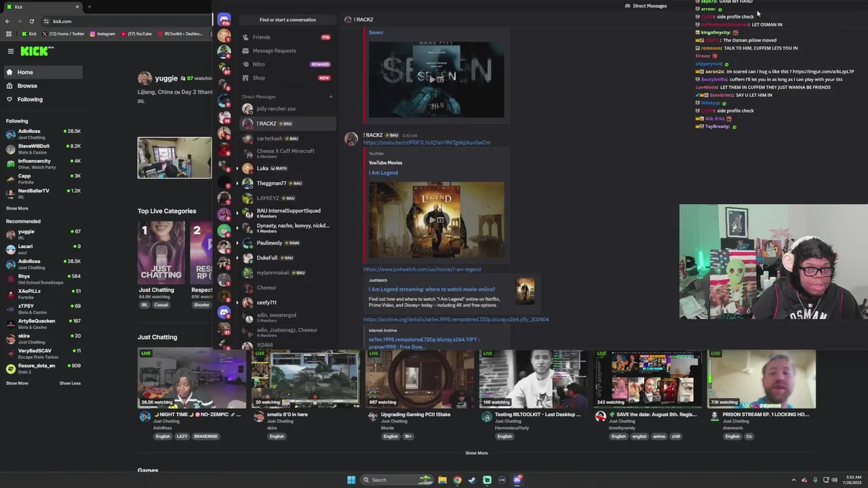Open Browse in the Kick sidebar

click(43, 86)
